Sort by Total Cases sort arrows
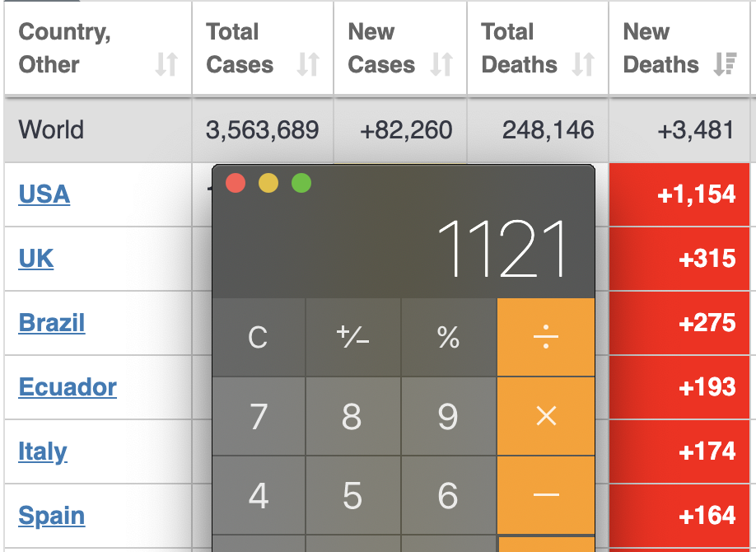 coord(308,64)
